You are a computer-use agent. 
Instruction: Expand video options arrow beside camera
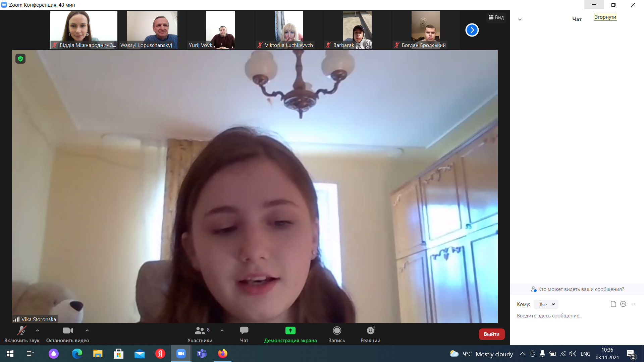point(87,330)
